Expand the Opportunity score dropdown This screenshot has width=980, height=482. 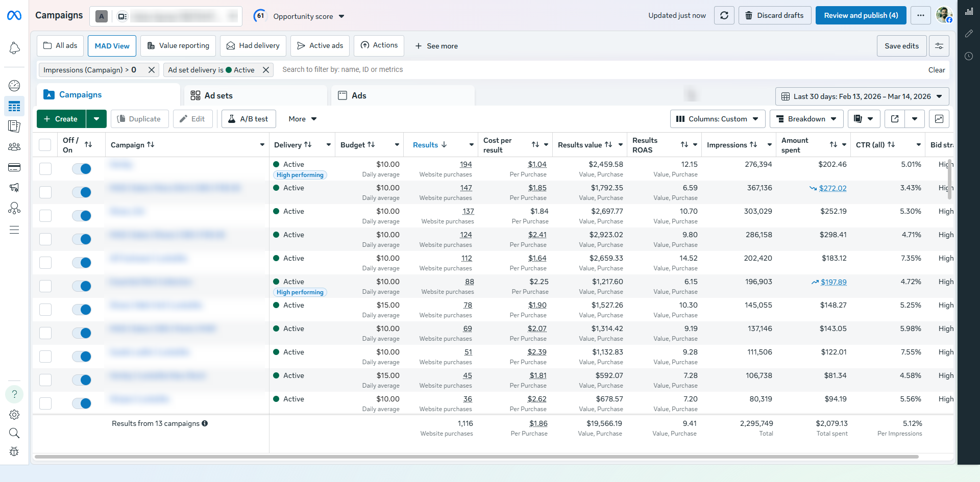341,16
